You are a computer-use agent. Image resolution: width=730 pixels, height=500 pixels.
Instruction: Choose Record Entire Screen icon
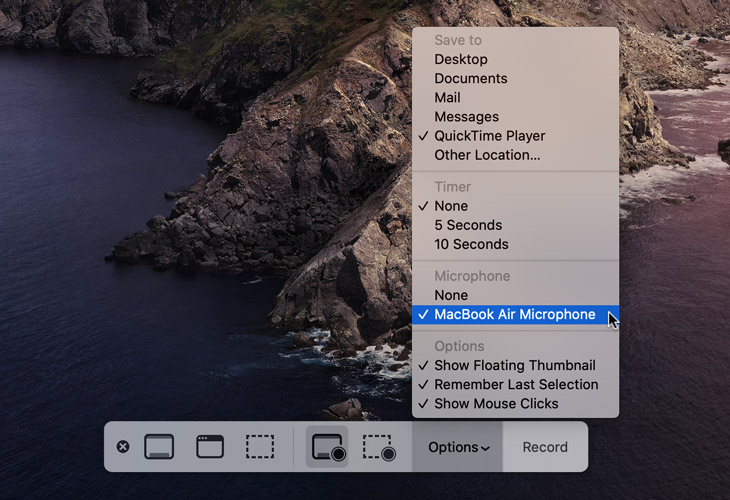(328, 447)
